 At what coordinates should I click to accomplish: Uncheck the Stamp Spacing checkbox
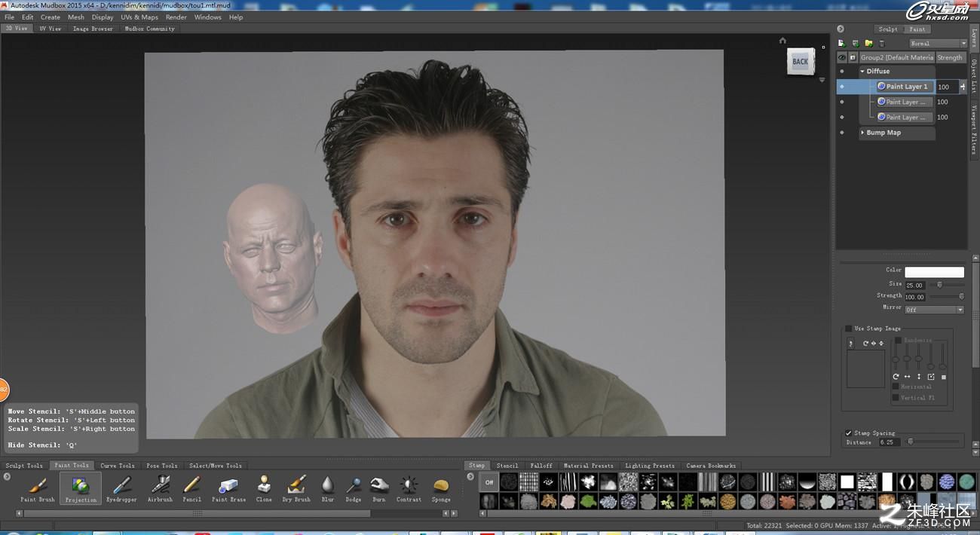pyautogui.click(x=849, y=433)
